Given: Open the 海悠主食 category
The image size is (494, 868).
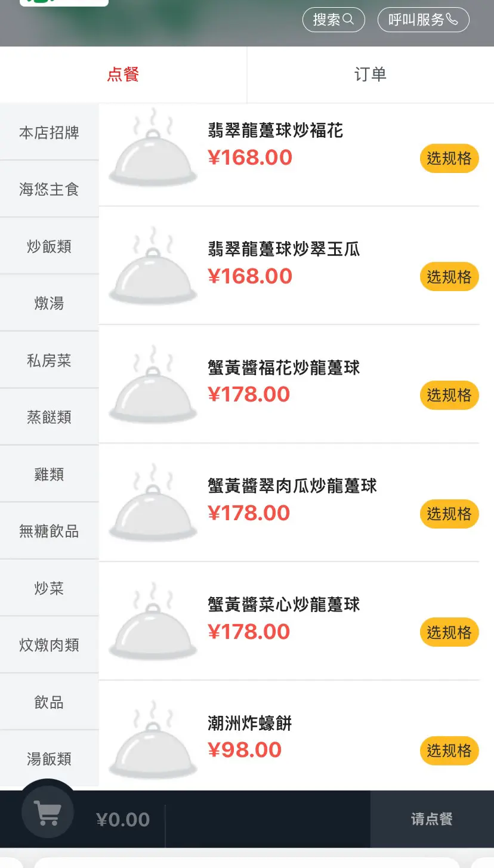Looking at the screenshot, I should click(x=49, y=190).
